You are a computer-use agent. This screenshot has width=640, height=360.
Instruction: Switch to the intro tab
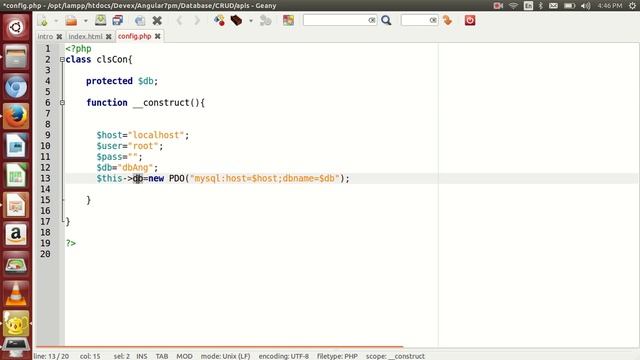(45, 36)
